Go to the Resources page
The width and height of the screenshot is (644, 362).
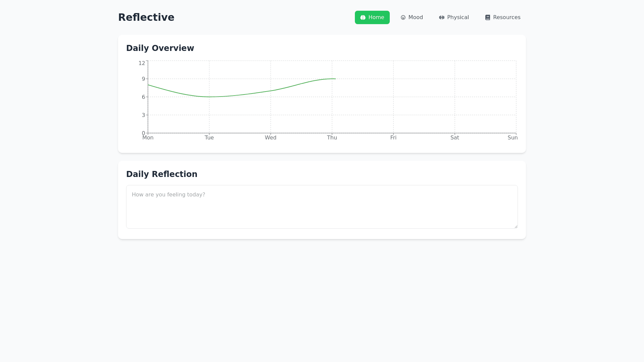click(502, 17)
